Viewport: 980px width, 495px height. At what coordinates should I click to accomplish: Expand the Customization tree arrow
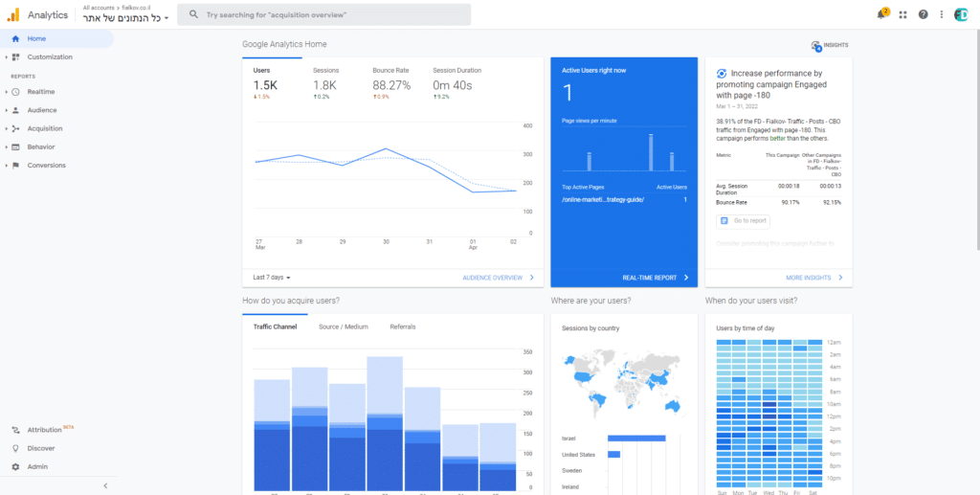(7, 56)
